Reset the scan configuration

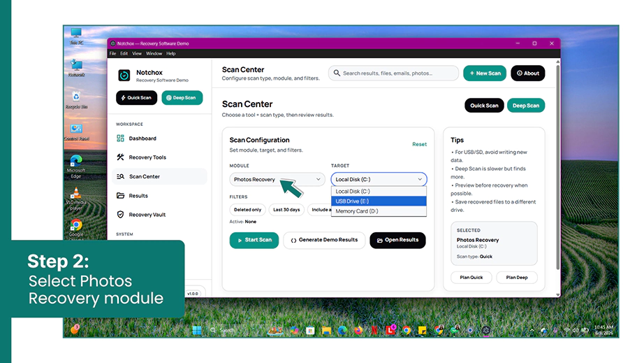click(419, 144)
